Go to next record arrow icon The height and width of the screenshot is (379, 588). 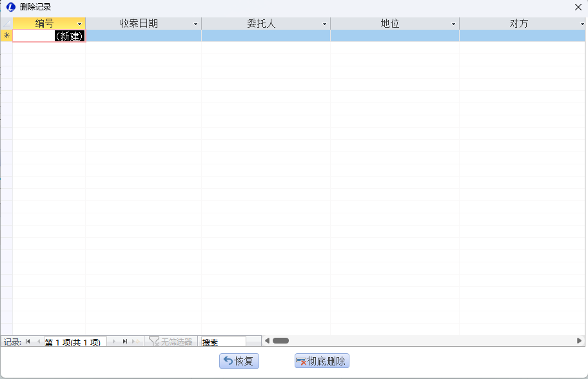tap(114, 342)
